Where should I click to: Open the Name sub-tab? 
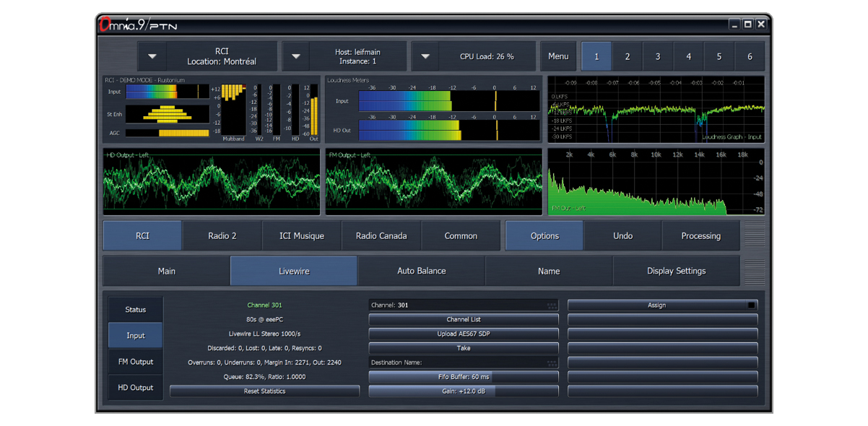(x=549, y=271)
